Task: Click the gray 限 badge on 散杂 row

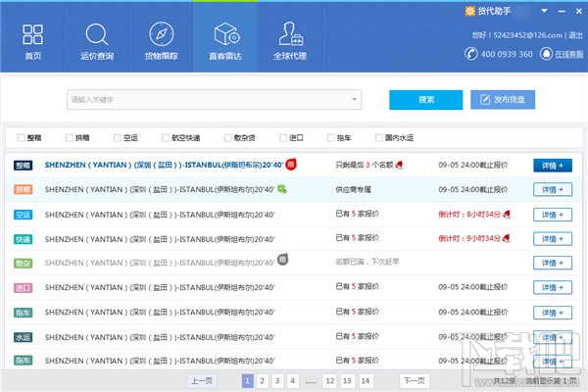Action: [283, 259]
